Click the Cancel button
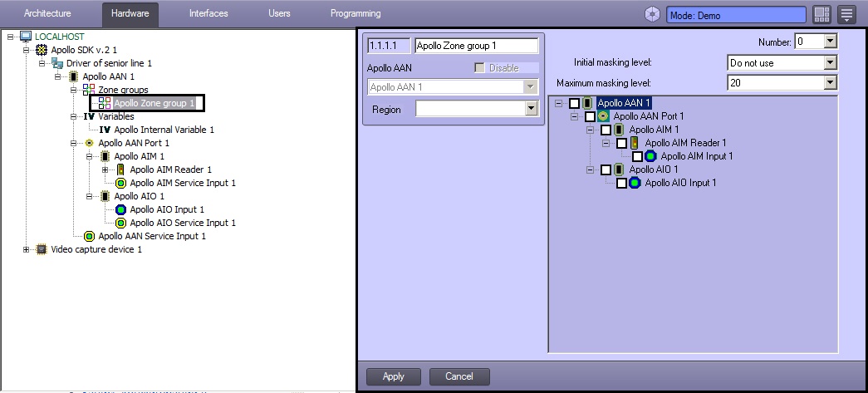The width and height of the screenshot is (868, 393). coord(459,376)
